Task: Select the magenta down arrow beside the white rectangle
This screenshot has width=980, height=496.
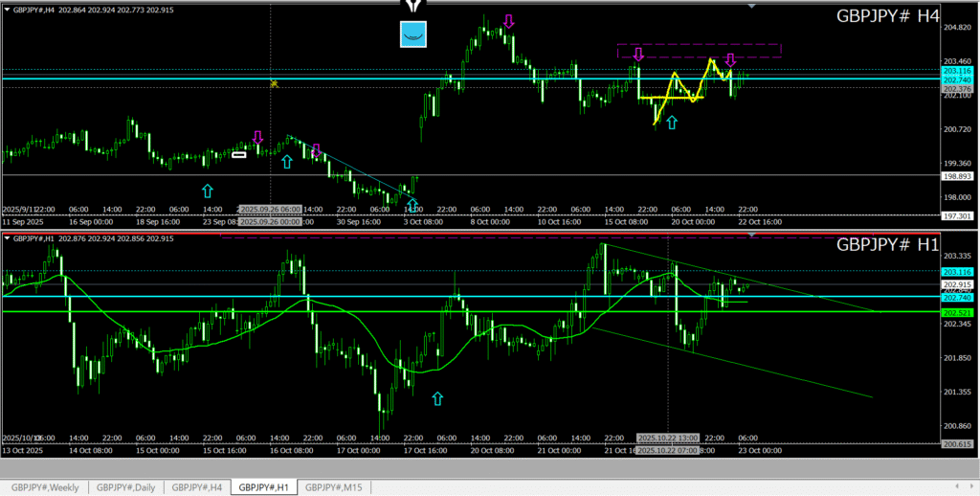Action: click(x=256, y=138)
